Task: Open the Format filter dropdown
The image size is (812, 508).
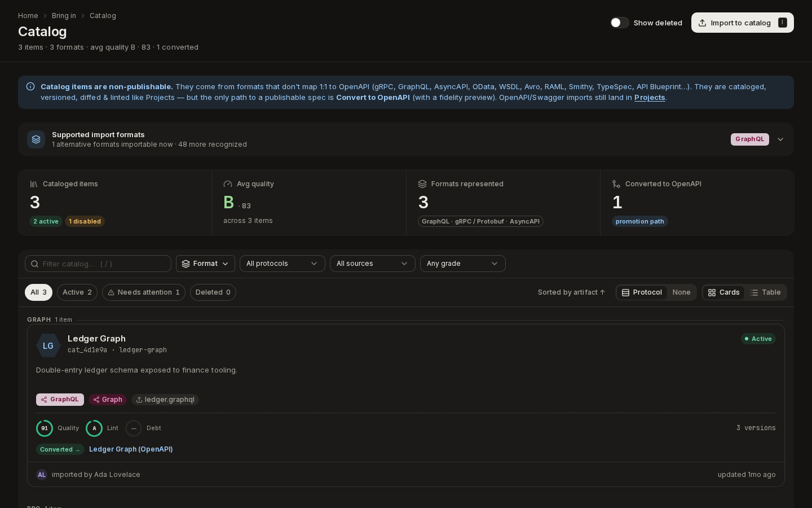Action: 205,264
